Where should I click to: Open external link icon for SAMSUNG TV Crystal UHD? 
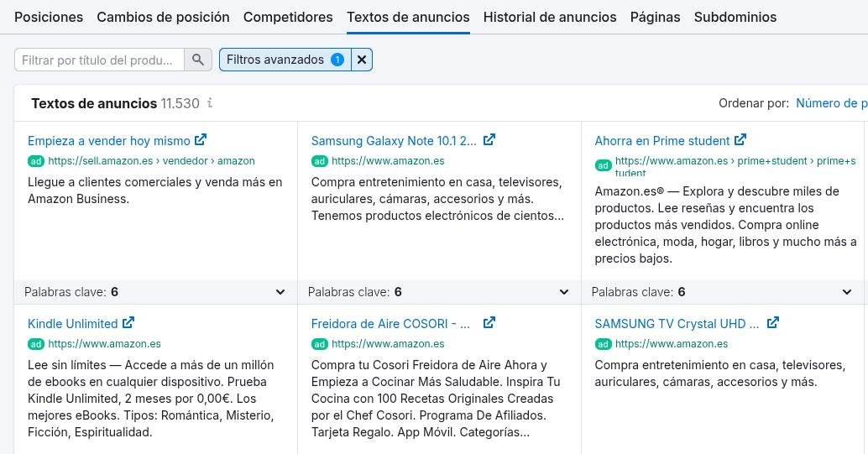[x=773, y=323]
